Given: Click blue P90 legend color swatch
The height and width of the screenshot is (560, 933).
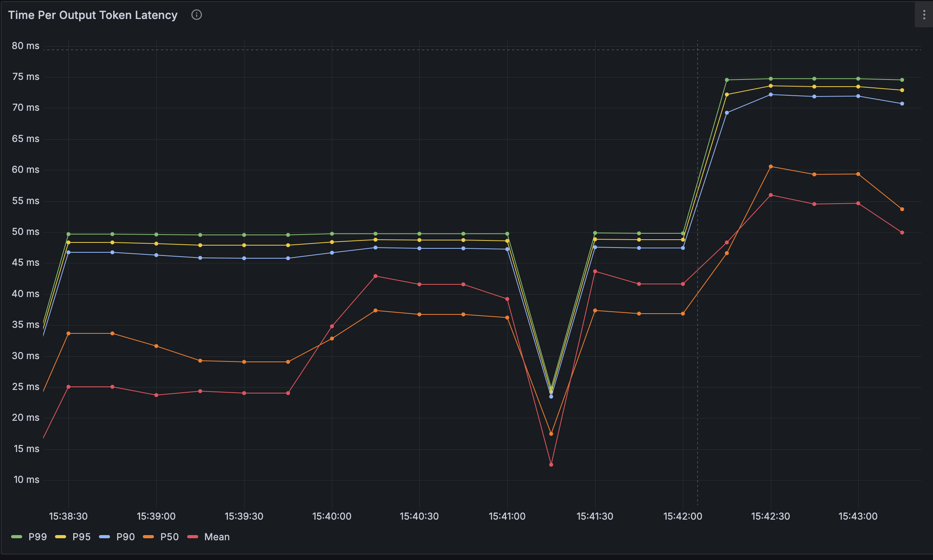Looking at the screenshot, I should click(104, 537).
